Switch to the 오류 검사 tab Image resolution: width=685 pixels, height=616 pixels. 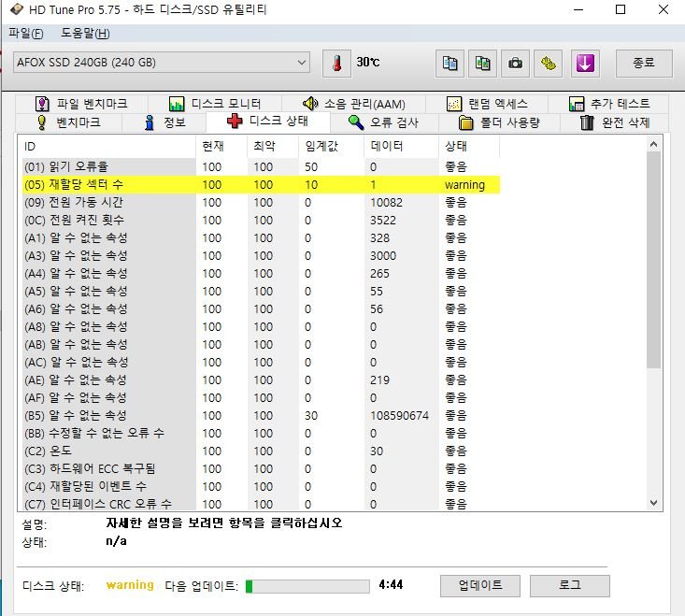(x=383, y=122)
